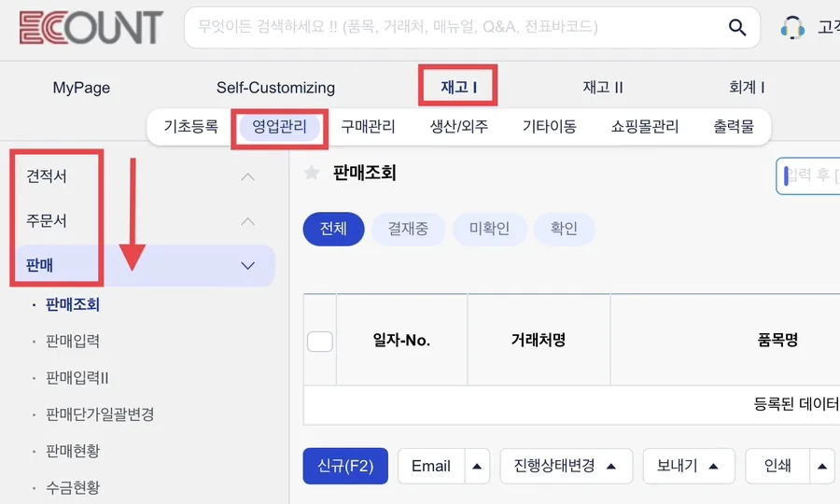Select the 결재중 status filter
Screen dimensions: 840x504
pyautogui.click(x=408, y=229)
